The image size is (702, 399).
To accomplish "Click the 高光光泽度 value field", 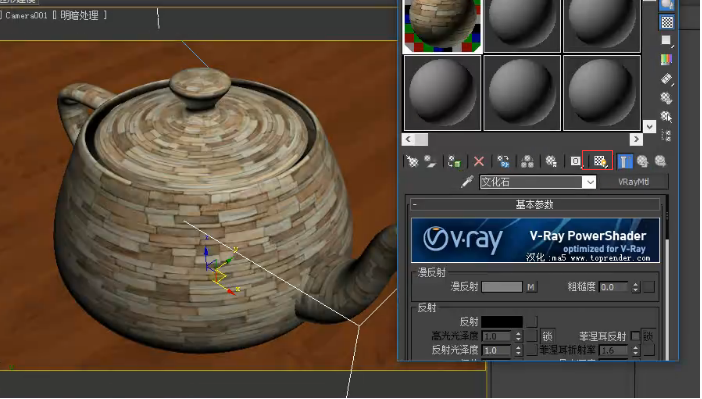I will tap(497, 336).
